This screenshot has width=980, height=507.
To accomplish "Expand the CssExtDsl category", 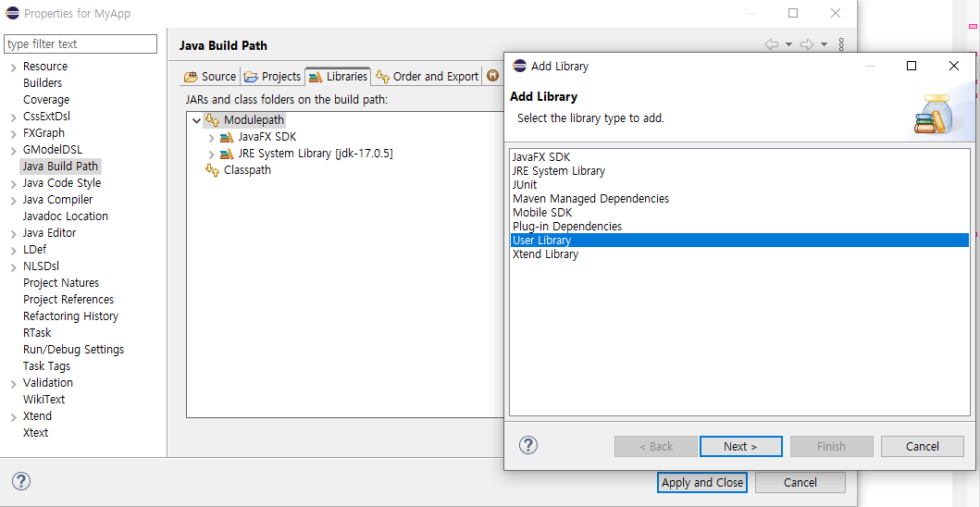I will click(14, 117).
